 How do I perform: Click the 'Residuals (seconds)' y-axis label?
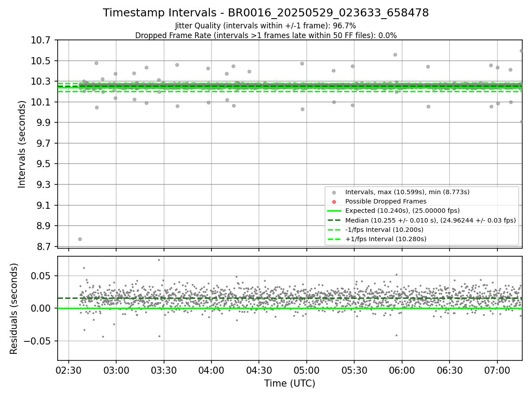[x=14, y=309]
